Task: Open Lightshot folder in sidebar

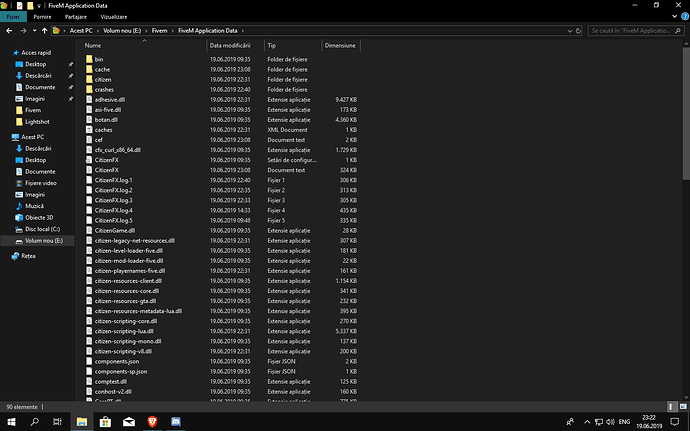Action: (x=37, y=122)
